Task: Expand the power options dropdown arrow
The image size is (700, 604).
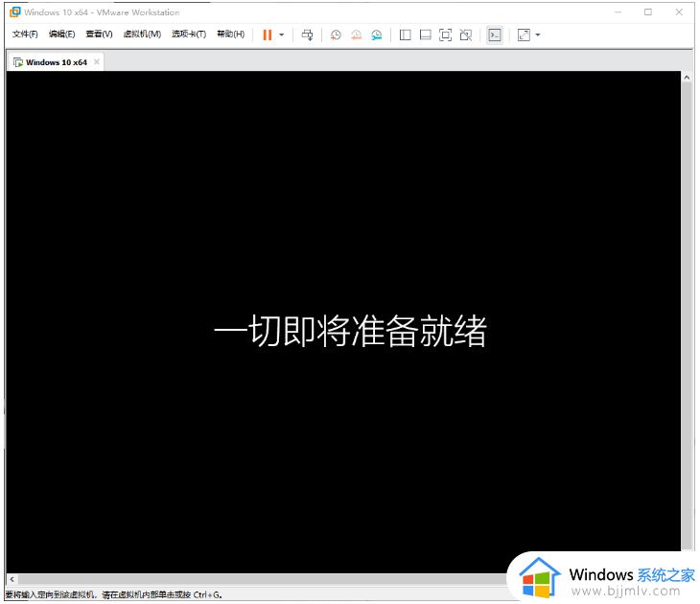Action: 282,35
